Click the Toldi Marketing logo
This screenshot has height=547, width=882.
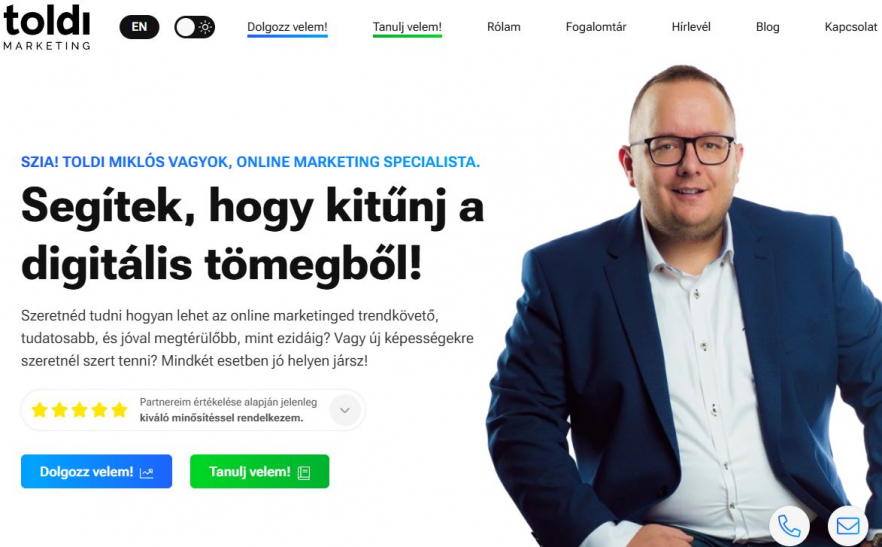click(47, 27)
